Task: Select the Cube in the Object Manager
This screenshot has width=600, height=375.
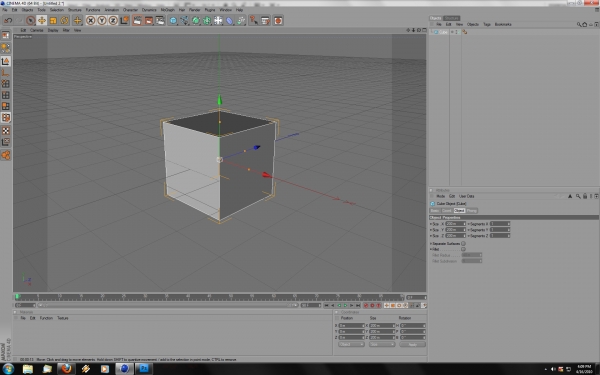Action: (x=443, y=32)
